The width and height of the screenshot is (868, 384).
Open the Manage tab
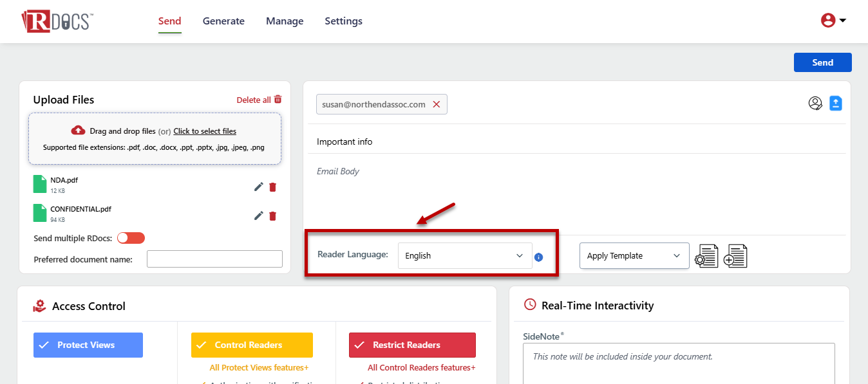point(285,21)
